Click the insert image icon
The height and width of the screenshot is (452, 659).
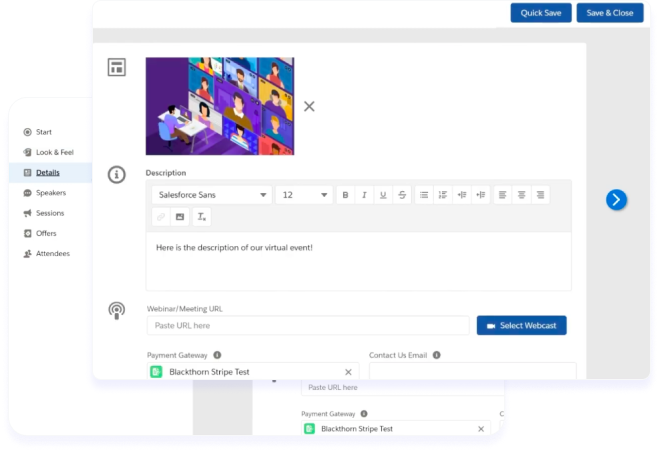coord(180,217)
